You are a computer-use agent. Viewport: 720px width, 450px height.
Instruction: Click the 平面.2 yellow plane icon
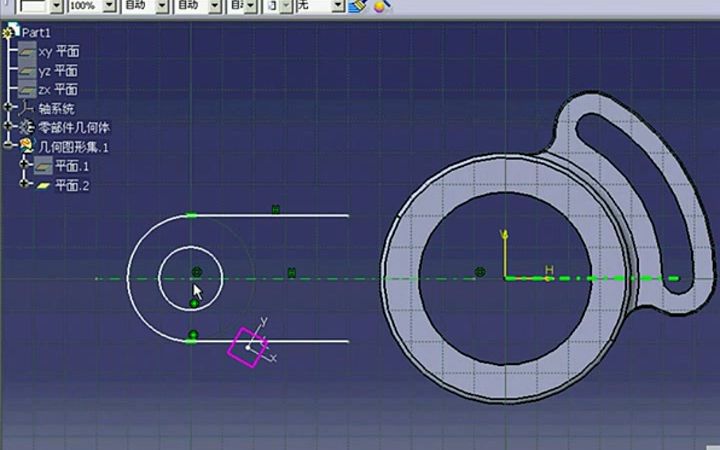(x=43, y=186)
